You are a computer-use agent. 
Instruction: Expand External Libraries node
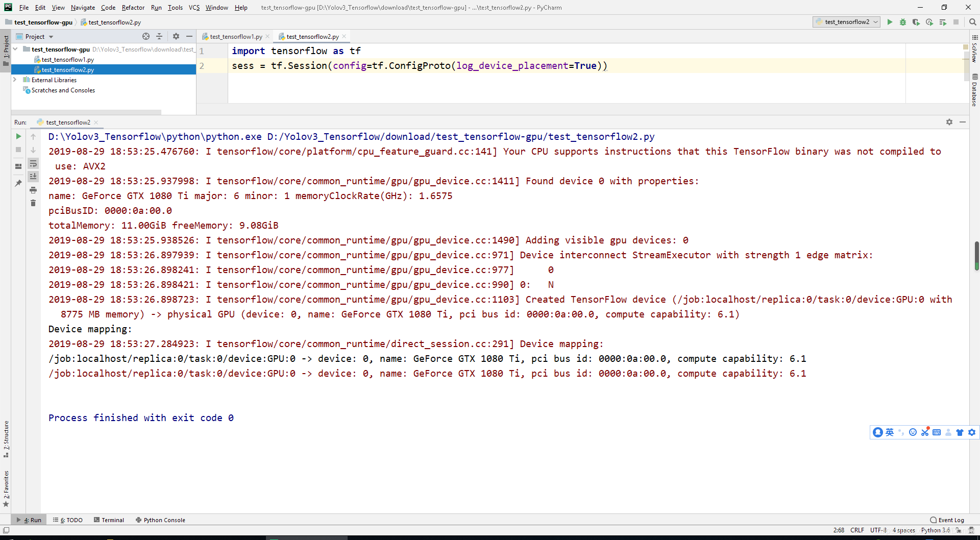15,80
